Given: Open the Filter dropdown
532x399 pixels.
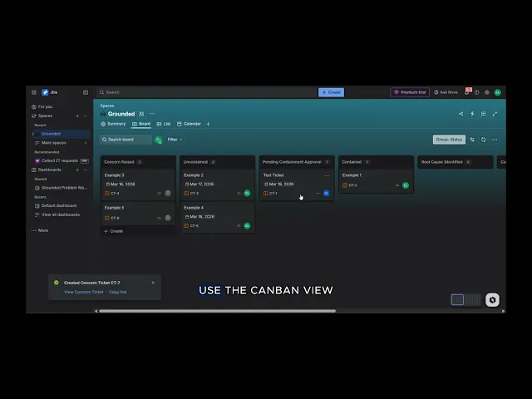Looking at the screenshot, I should (x=175, y=140).
